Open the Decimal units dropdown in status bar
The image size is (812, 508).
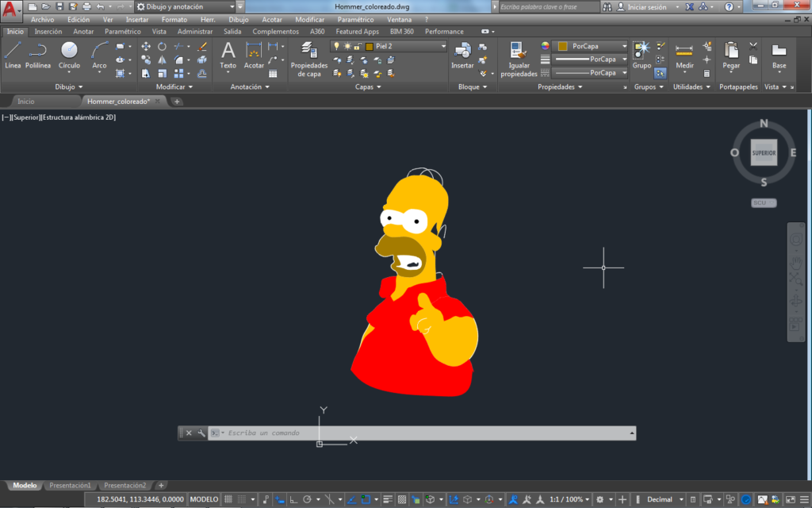pos(681,499)
